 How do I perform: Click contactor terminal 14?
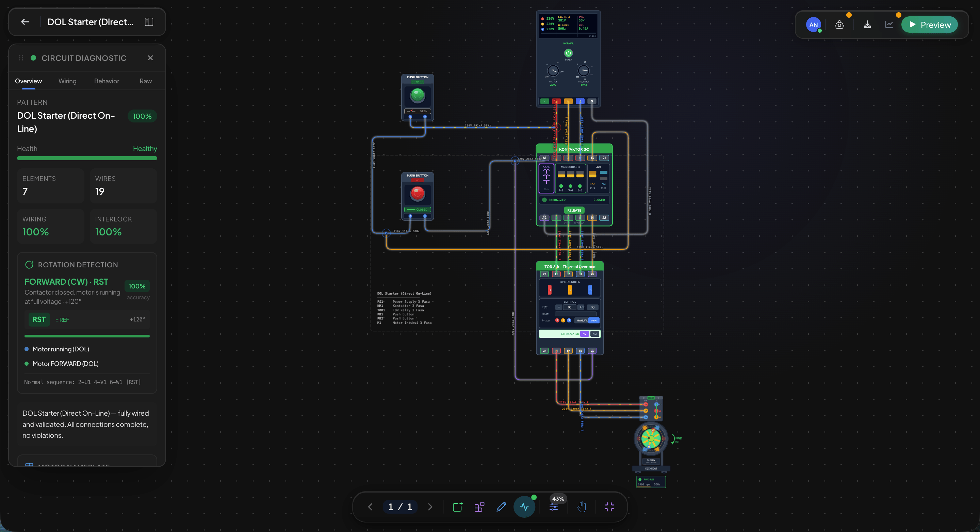(x=592, y=218)
